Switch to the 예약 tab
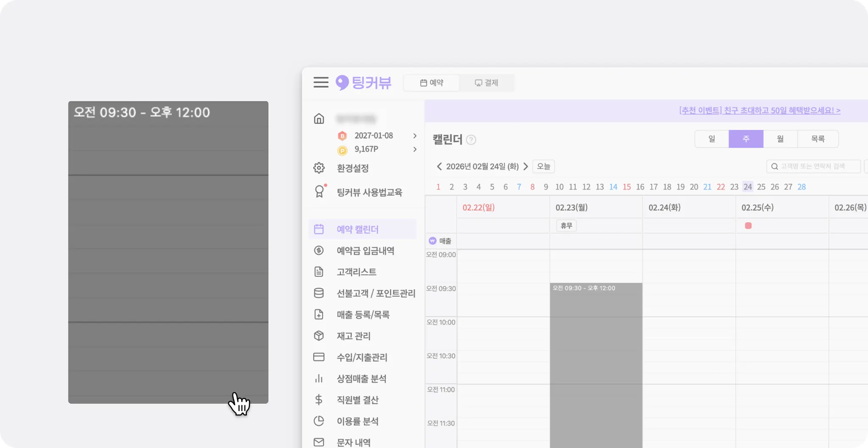The height and width of the screenshot is (448, 868). (x=431, y=83)
